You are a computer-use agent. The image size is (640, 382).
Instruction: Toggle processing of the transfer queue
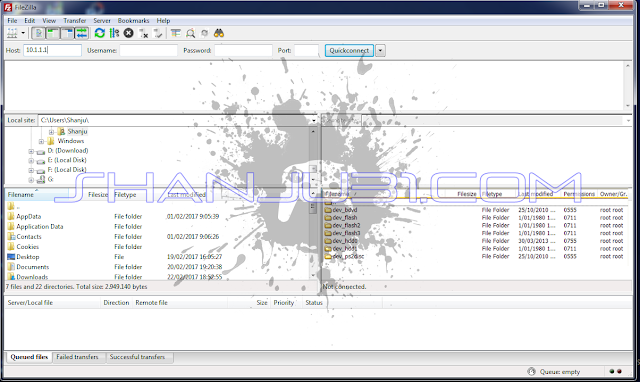[x=114, y=33]
